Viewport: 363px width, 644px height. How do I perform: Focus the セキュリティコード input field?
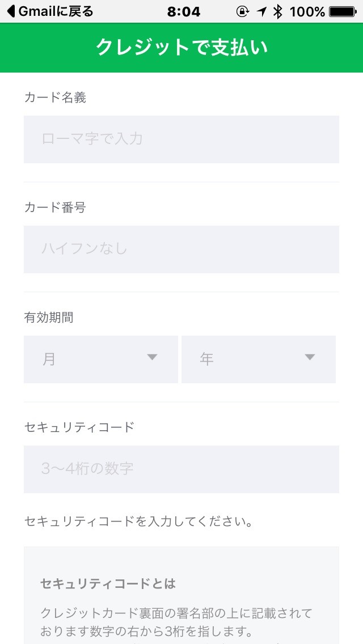pyautogui.click(x=181, y=469)
